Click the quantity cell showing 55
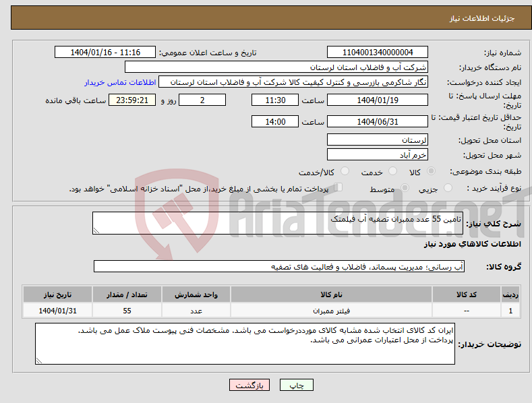The height and width of the screenshot is (403, 532). tap(127, 311)
